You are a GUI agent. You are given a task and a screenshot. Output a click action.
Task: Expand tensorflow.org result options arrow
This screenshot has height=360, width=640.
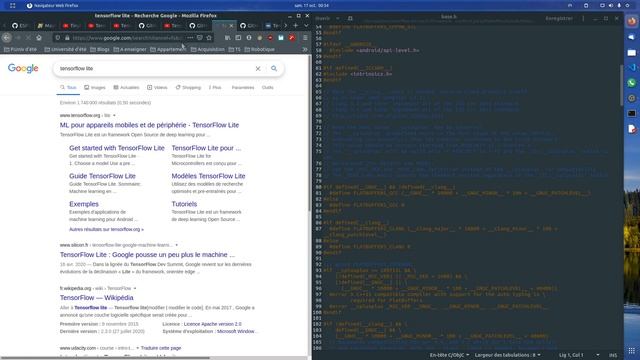click(114, 116)
